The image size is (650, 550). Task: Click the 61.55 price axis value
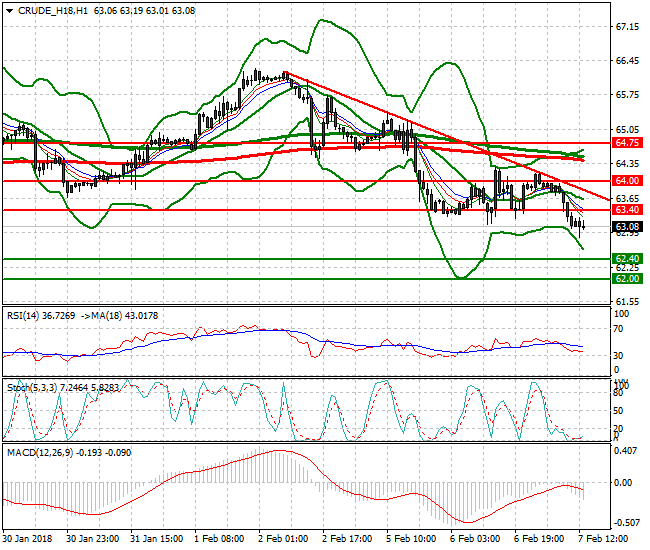[627, 302]
